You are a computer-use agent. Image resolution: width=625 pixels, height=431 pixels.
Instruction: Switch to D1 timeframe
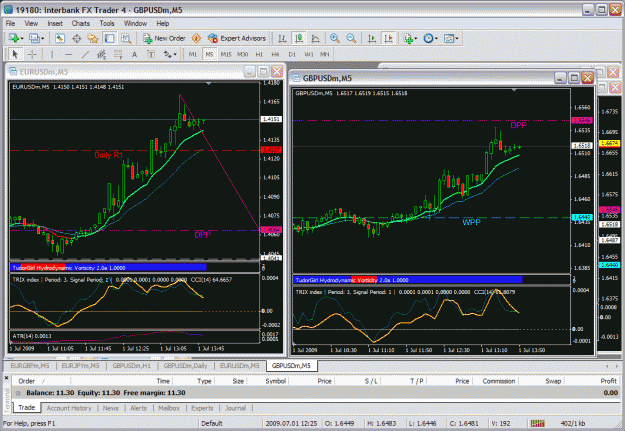[292, 54]
